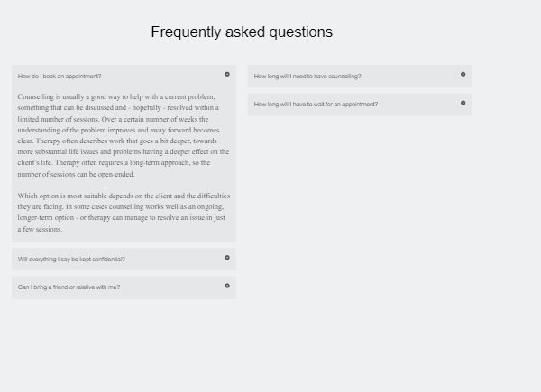Expand 'How long will I have to wait for an appointment?'

[316, 105]
